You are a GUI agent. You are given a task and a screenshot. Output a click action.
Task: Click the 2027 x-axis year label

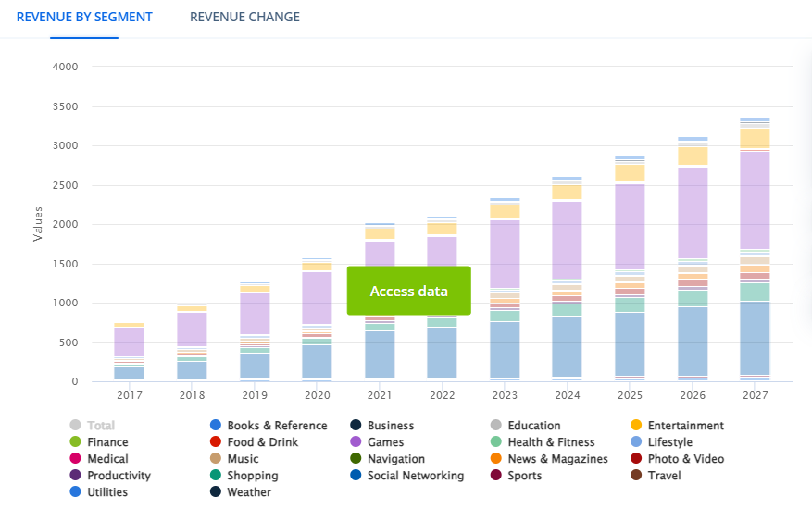pos(755,395)
